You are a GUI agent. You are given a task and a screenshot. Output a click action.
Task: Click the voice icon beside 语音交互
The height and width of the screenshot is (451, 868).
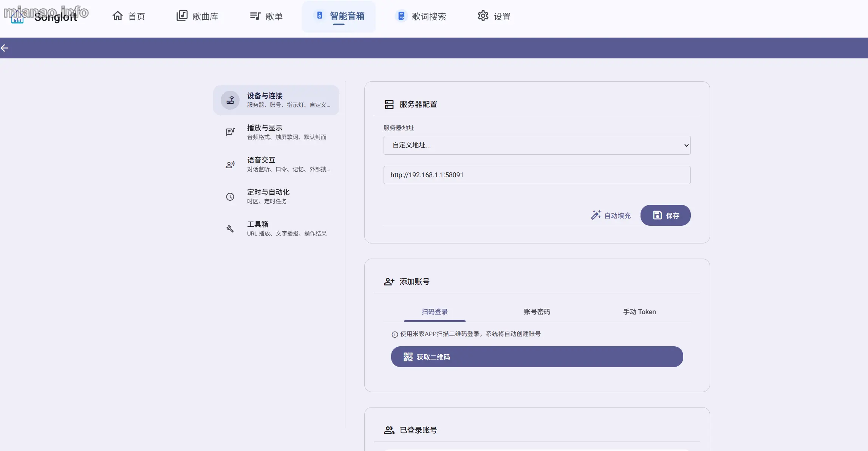230,164
